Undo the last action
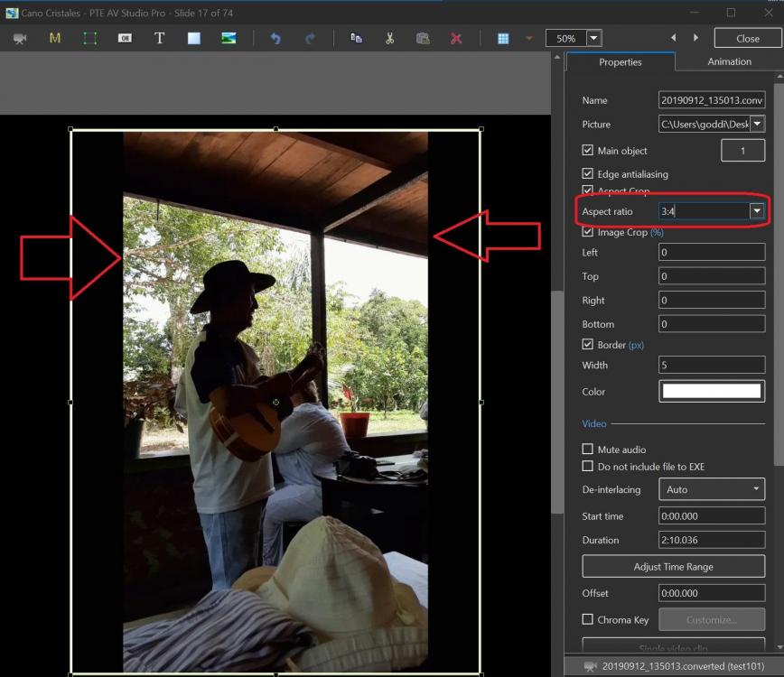 [275, 39]
